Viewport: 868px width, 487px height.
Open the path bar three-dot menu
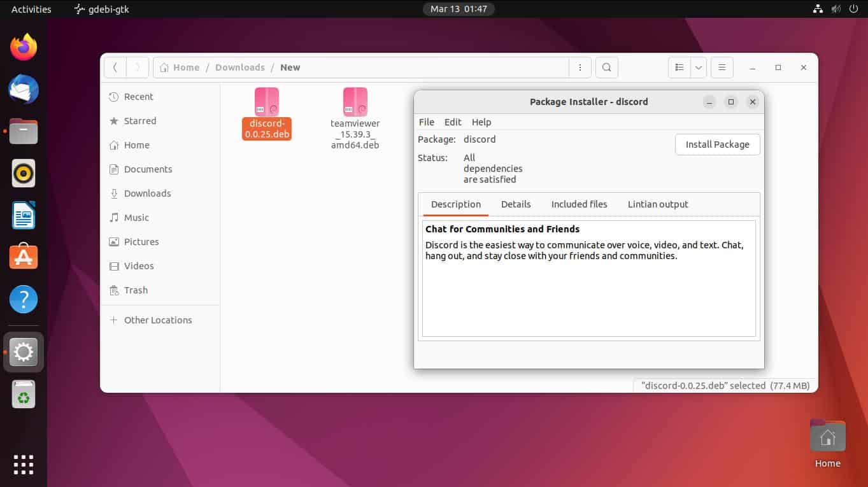click(x=580, y=67)
